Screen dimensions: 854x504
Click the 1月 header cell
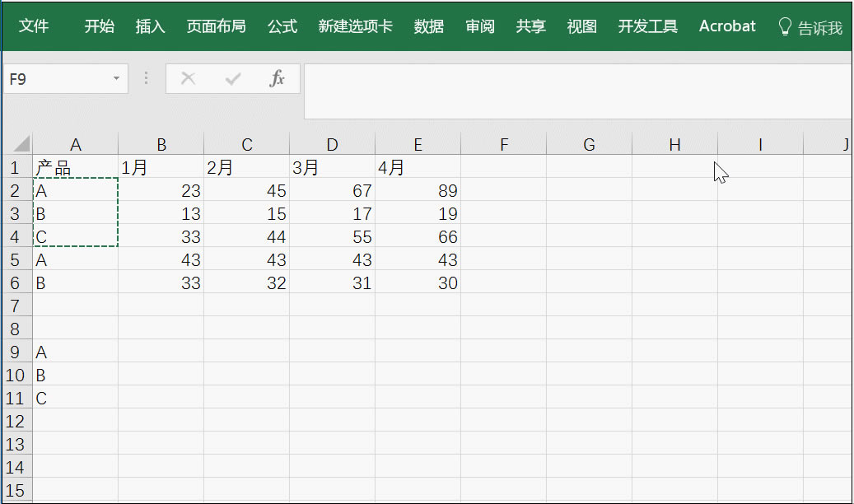pyautogui.click(x=161, y=166)
